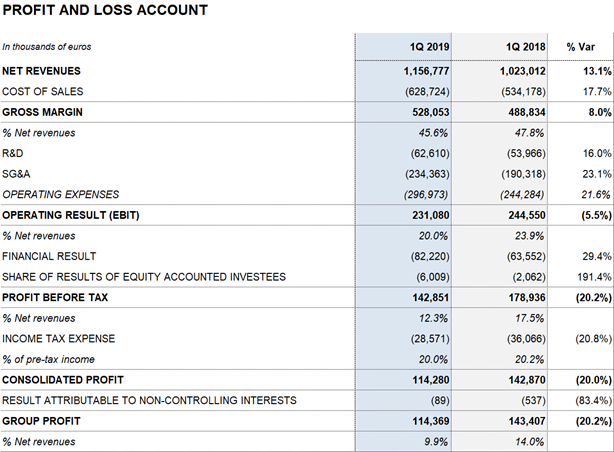Click the 1Q 2018 column header
Viewport: 614px width, 452px height.
[526, 47]
